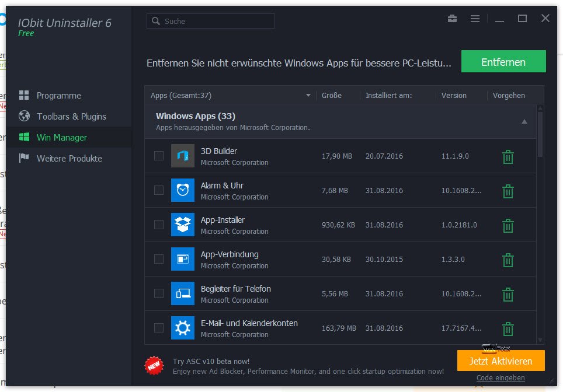Click the App-Verbindung app icon
The image size is (563, 392).
click(183, 259)
